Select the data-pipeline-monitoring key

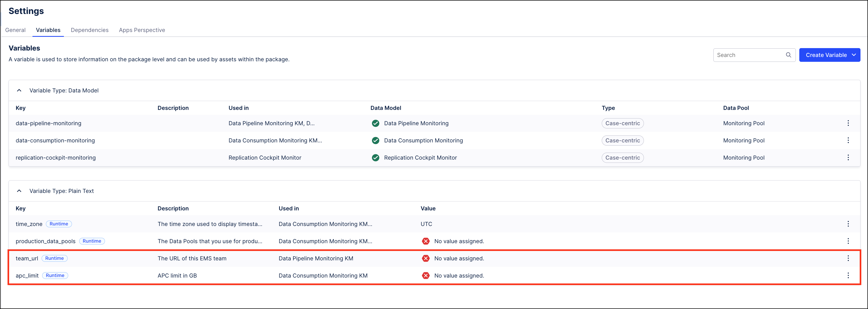point(49,123)
